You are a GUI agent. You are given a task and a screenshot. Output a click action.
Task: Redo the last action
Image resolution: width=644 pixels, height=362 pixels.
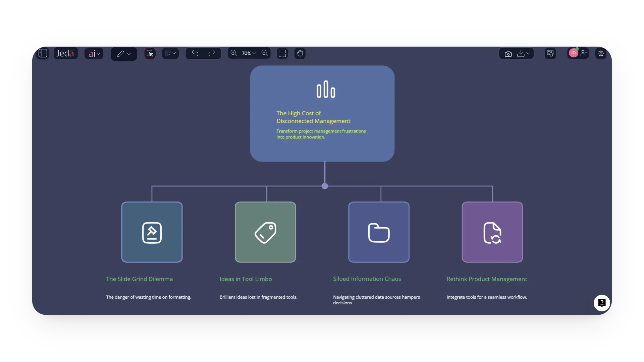(212, 53)
